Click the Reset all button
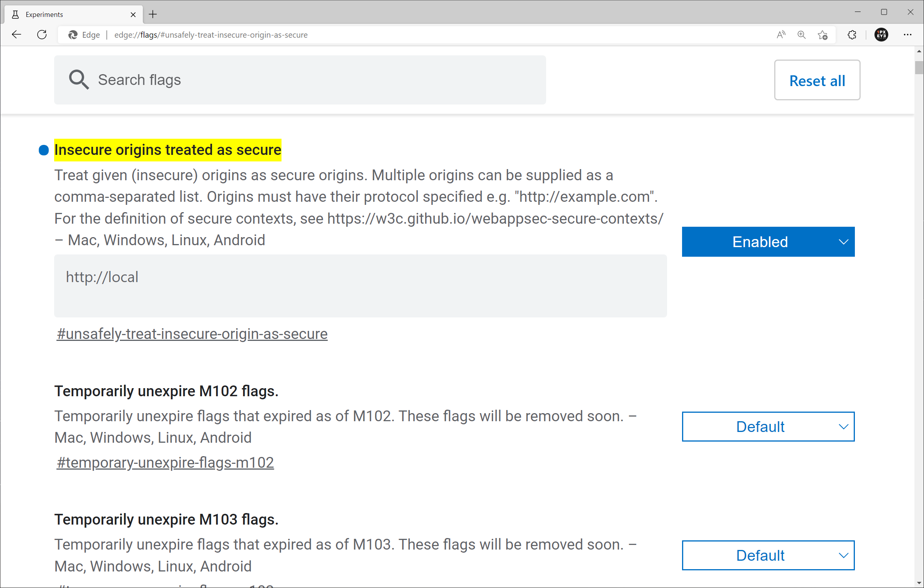Screen dimensions: 924x588 pos(817,80)
